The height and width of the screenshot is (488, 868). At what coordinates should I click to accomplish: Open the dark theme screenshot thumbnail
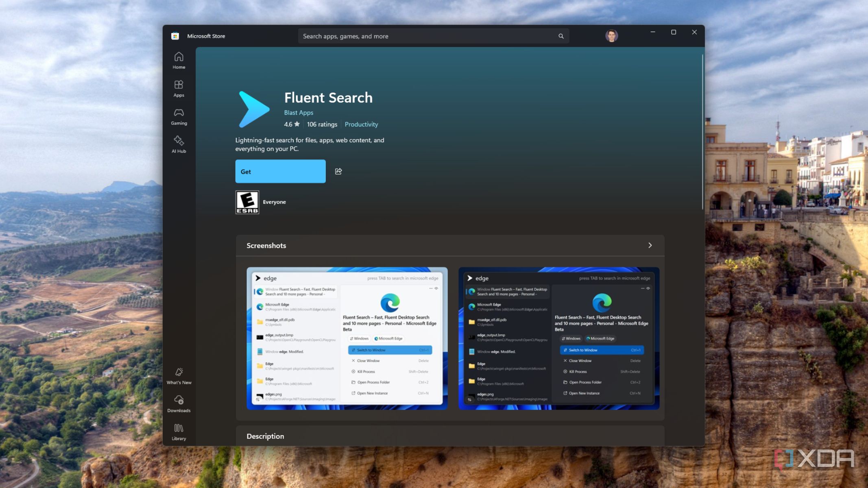(558, 338)
